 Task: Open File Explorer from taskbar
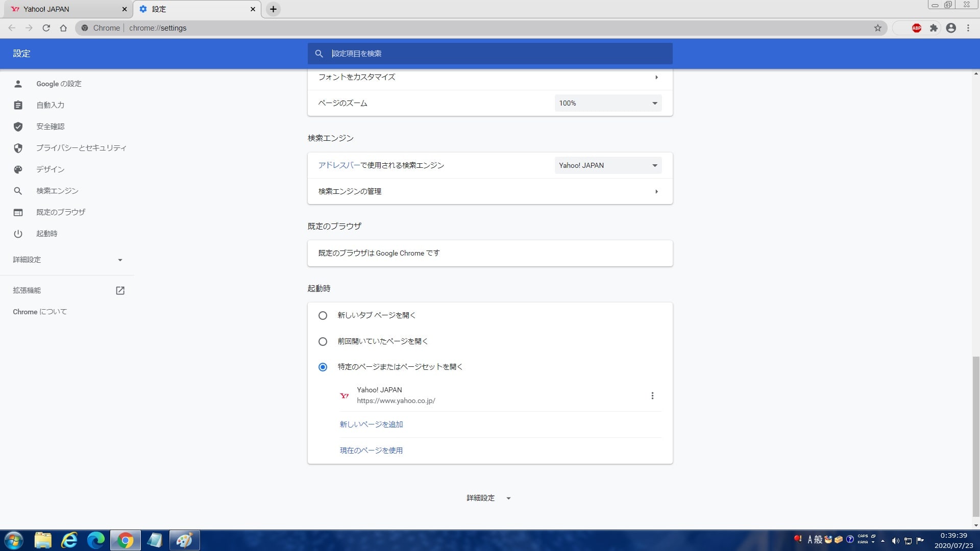[43, 540]
